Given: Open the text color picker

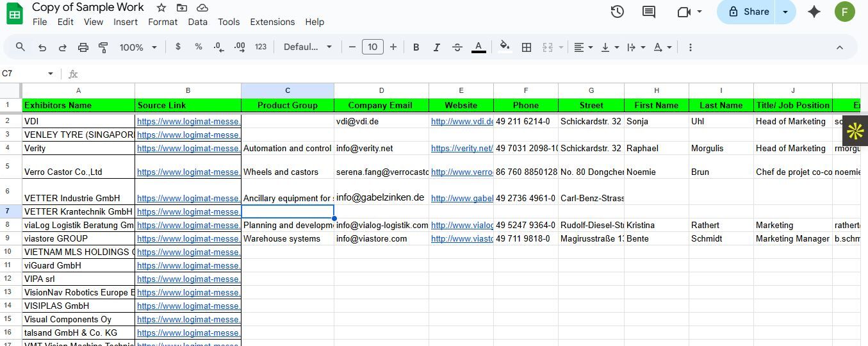Looking at the screenshot, I should (x=479, y=47).
